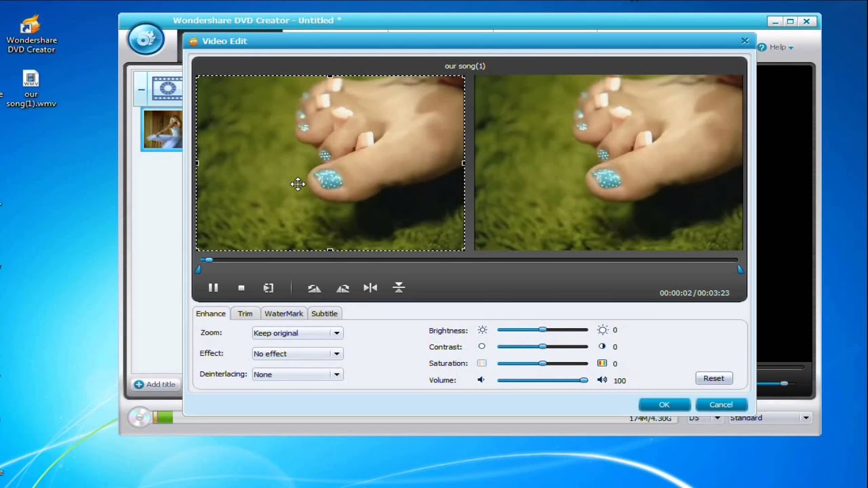This screenshot has width=868, height=488.
Task: Click the high contrast half-circle icon
Action: click(x=601, y=346)
